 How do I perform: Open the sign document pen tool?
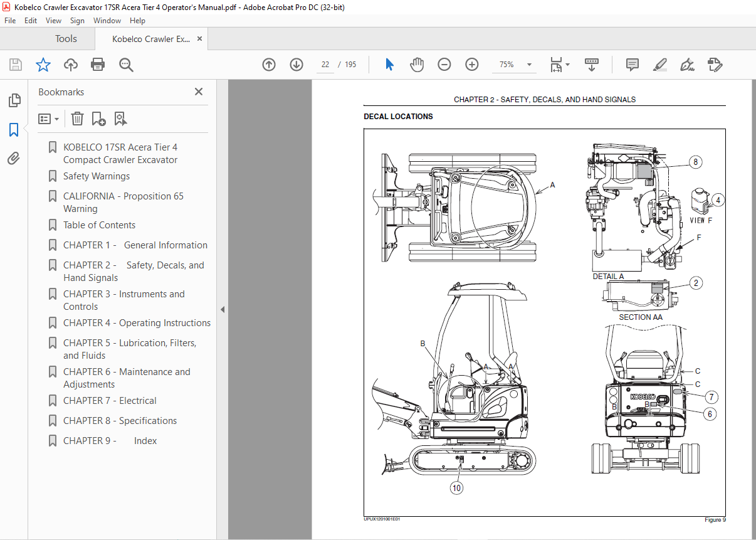pyautogui.click(x=688, y=65)
